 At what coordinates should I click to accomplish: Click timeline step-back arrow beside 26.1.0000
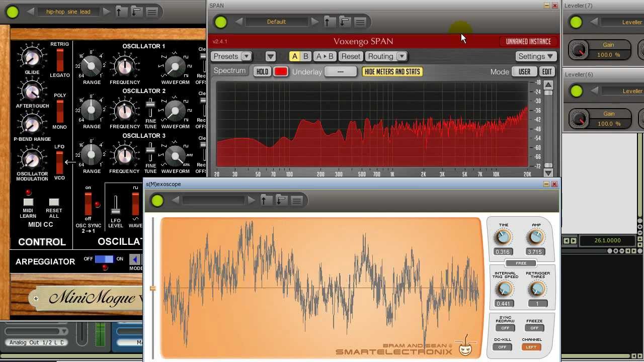click(566, 241)
